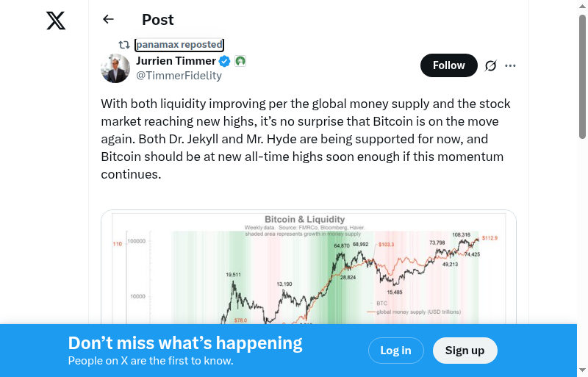
Task: Open the three-dot More menu
Action: point(511,65)
